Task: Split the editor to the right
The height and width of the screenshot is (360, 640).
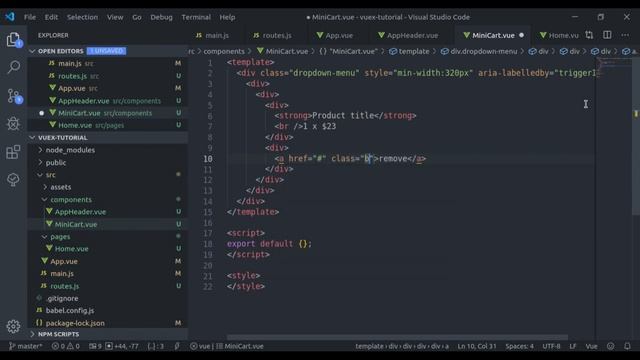Action: click(607, 35)
